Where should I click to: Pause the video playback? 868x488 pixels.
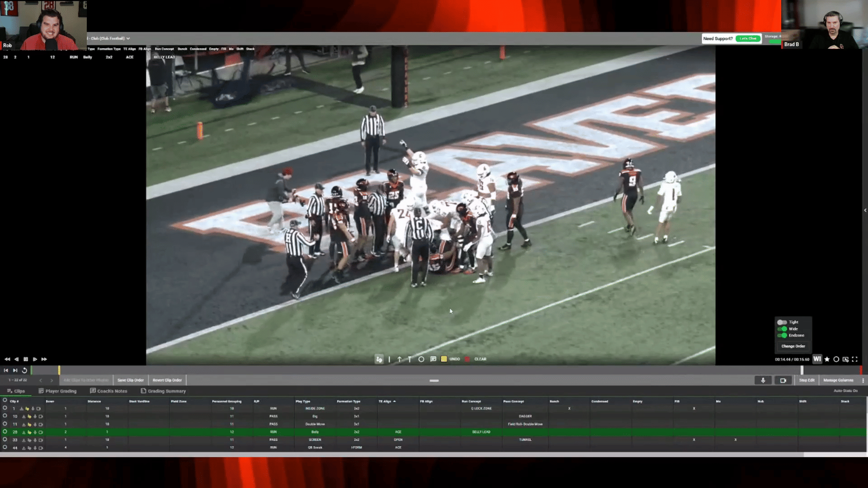coord(26,359)
